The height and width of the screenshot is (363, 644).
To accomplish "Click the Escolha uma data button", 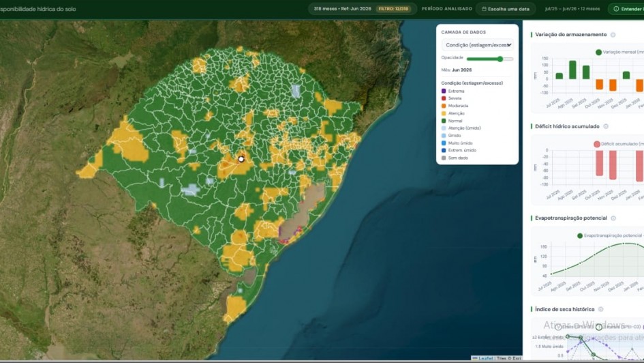I will pyautogui.click(x=506, y=9).
